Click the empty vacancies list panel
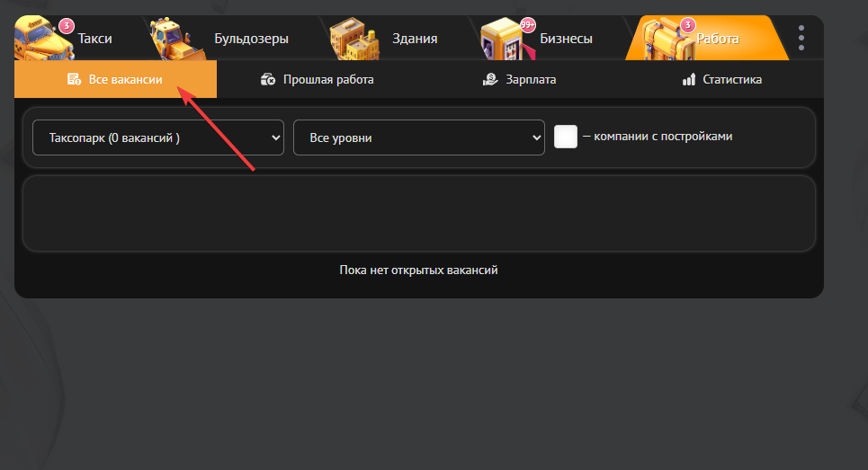The image size is (868, 470). pos(418,213)
